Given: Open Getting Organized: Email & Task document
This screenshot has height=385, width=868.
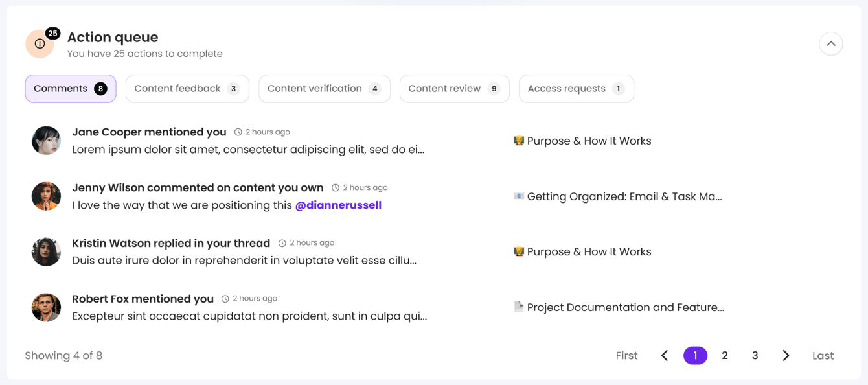Looking at the screenshot, I should (x=623, y=196).
